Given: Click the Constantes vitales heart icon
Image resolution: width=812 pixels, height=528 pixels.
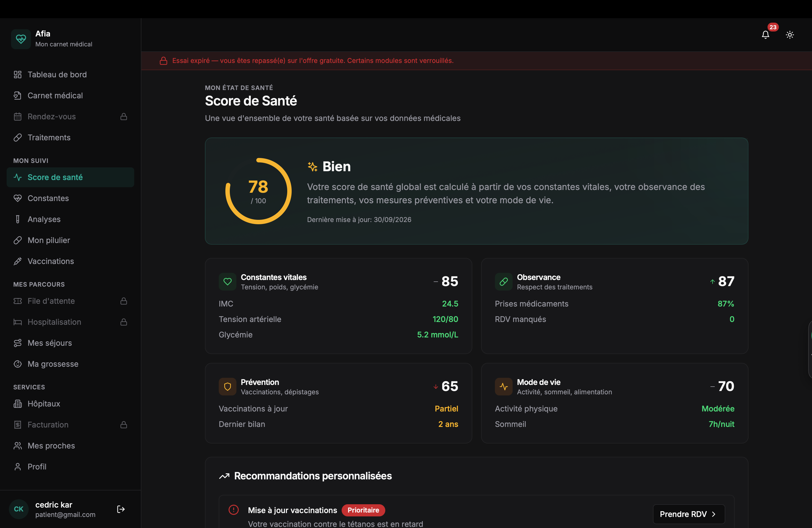Looking at the screenshot, I should point(228,282).
